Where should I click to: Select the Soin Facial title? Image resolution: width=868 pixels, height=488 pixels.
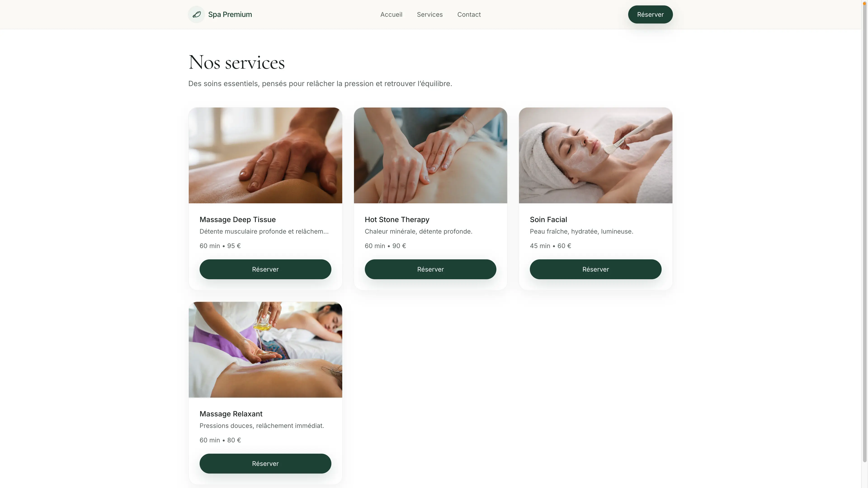(548, 220)
